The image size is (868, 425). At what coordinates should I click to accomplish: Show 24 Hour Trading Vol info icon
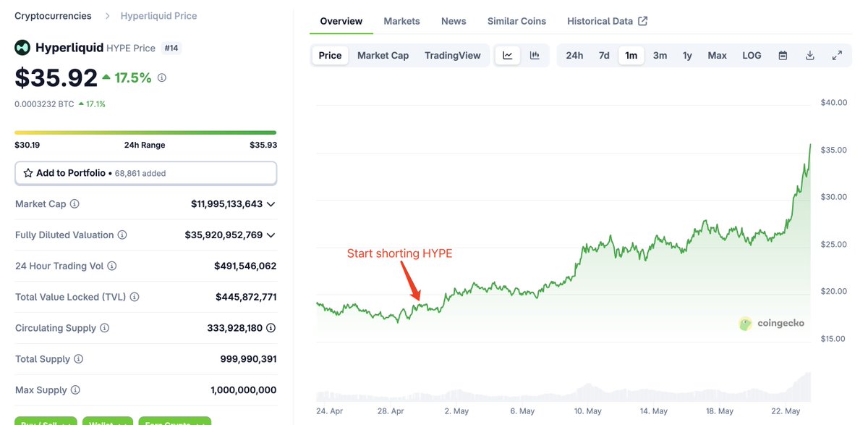pos(112,266)
